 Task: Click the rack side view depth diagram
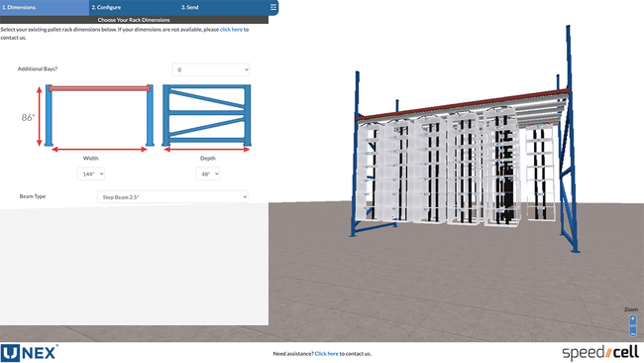[x=207, y=118]
